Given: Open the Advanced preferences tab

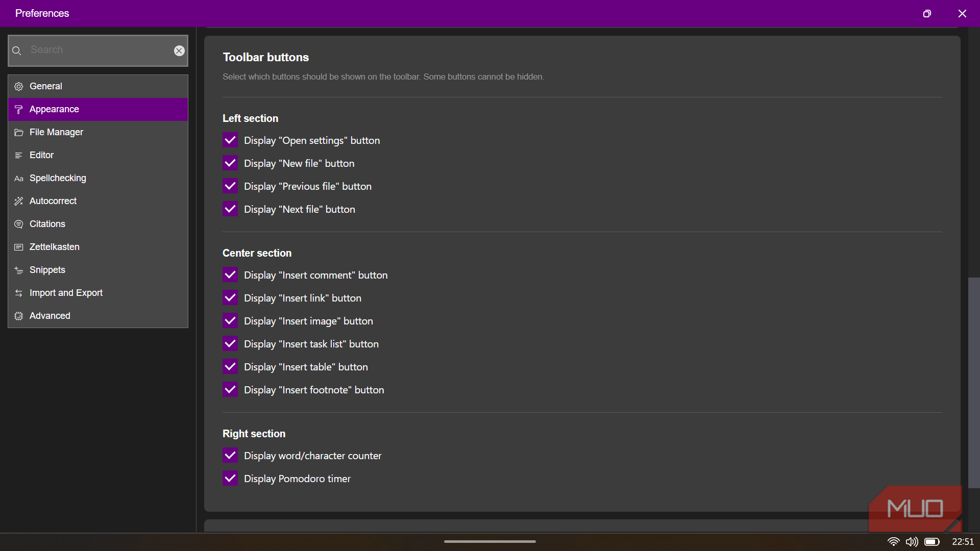Looking at the screenshot, I should click(98, 316).
